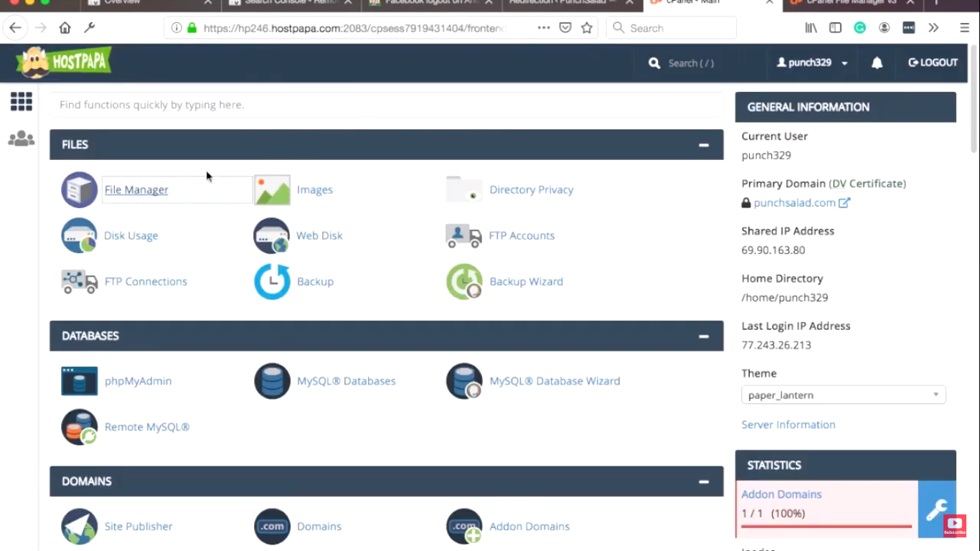Expand the punch329 user menu
The width and height of the screenshot is (980, 551).
811,62
